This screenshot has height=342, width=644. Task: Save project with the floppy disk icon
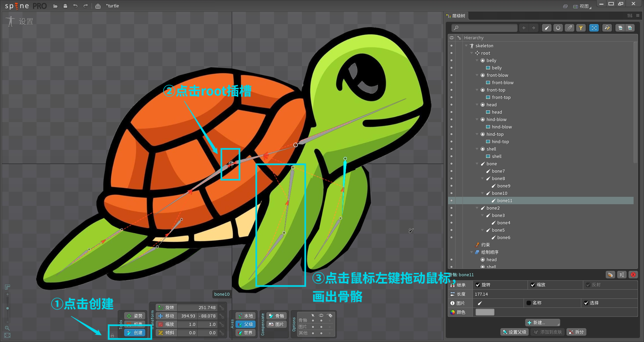pos(65,6)
